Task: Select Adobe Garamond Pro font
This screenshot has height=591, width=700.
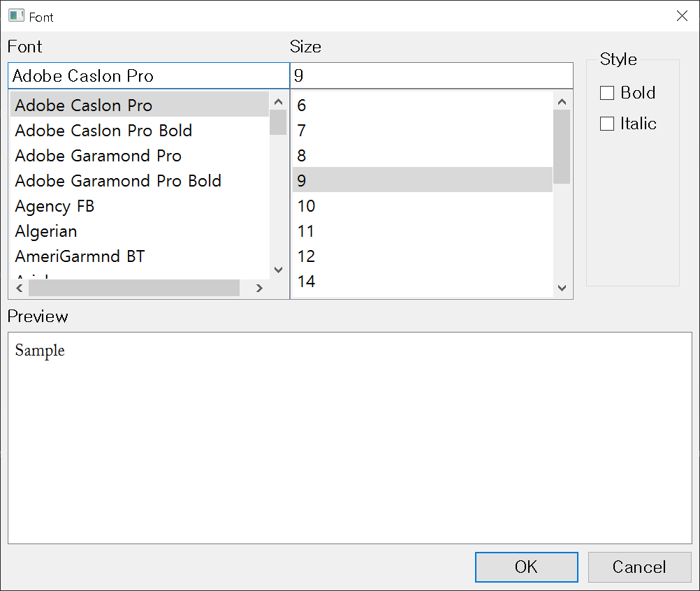Action: [139, 156]
